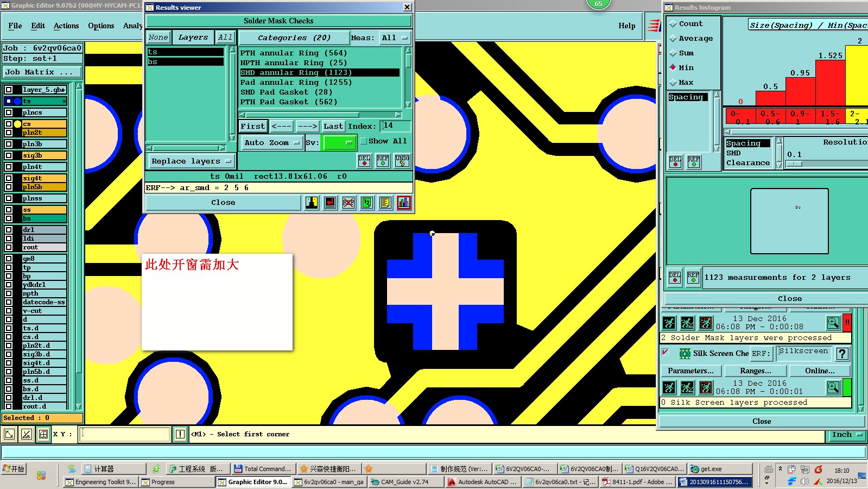Switch to the Layers tab in Results viewer
This screenshot has width=868, height=489.
click(x=193, y=37)
